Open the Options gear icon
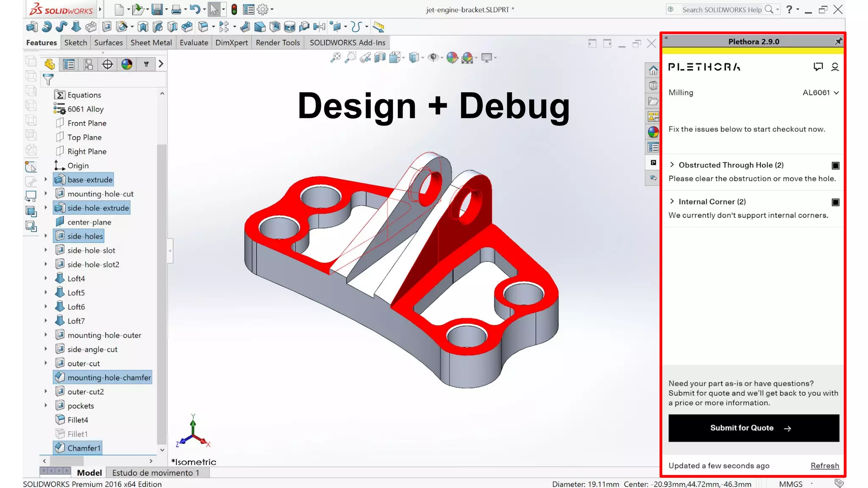 (263, 9)
